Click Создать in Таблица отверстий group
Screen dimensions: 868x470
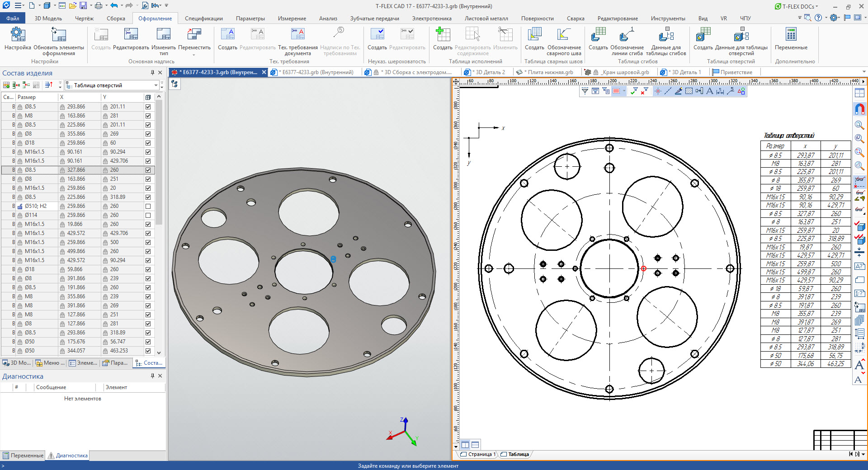[703, 35]
